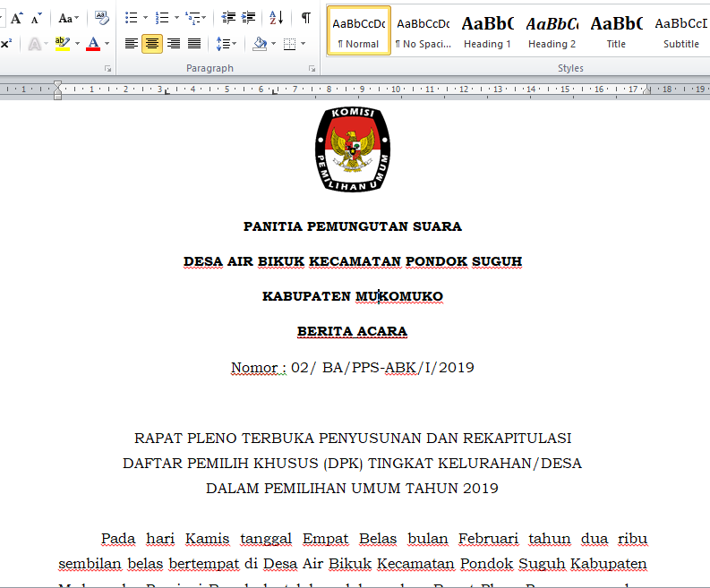This screenshot has height=588, width=710.
Task: Open the Borders dropdown arrow
Action: tap(303, 44)
